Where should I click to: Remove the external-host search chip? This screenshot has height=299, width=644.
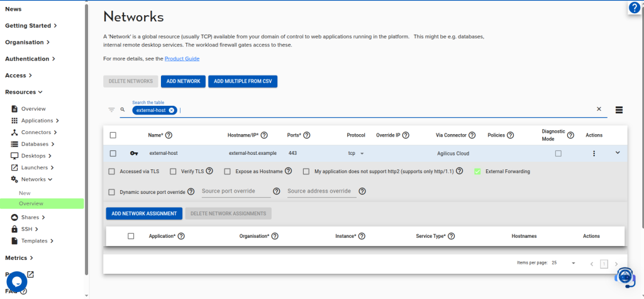point(171,110)
